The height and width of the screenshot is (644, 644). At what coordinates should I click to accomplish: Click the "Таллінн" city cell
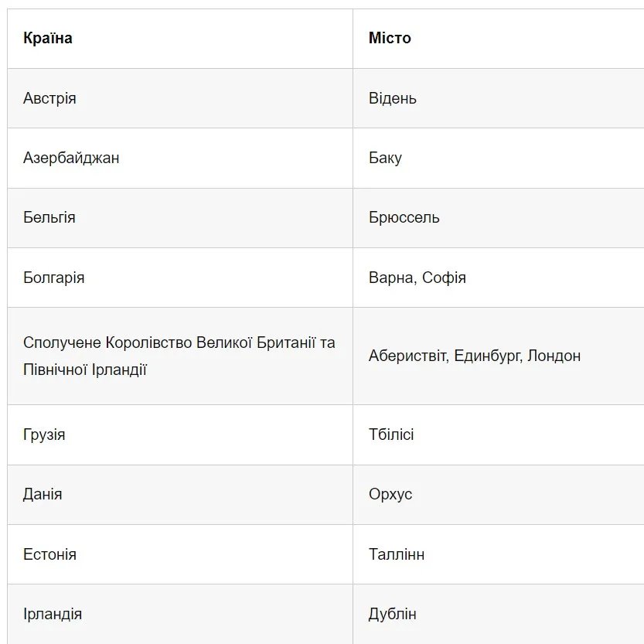tap(397, 554)
